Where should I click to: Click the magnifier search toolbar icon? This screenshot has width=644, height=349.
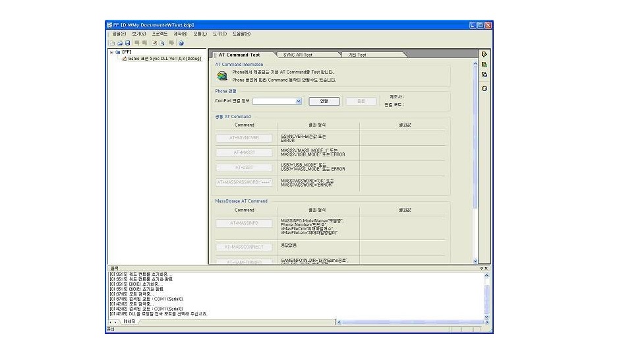pos(163,43)
